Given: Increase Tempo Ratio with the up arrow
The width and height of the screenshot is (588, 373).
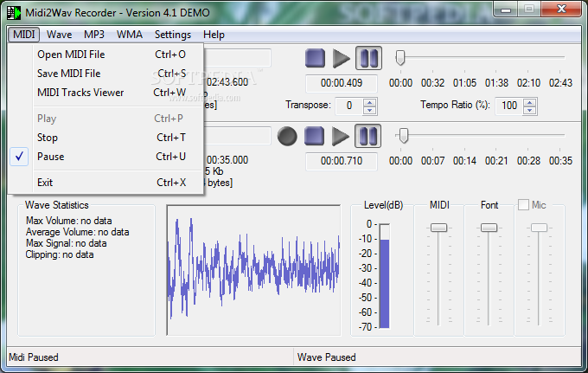Looking at the screenshot, I should point(529,102).
